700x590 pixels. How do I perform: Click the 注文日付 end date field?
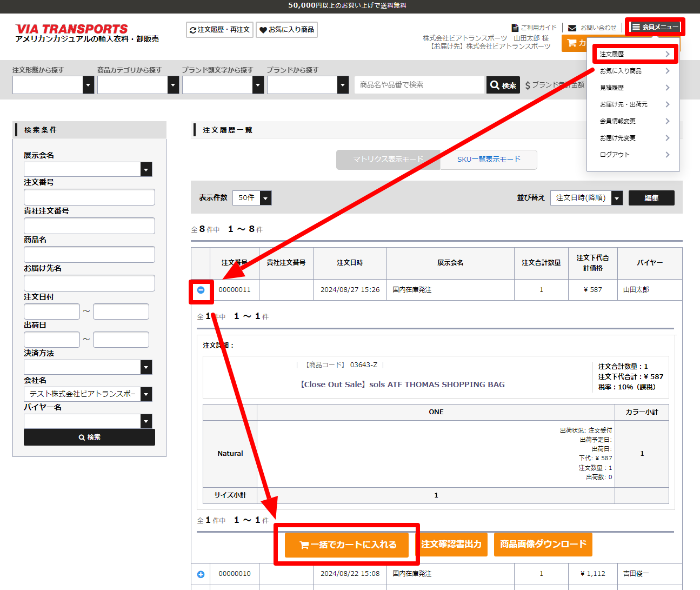(121, 311)
